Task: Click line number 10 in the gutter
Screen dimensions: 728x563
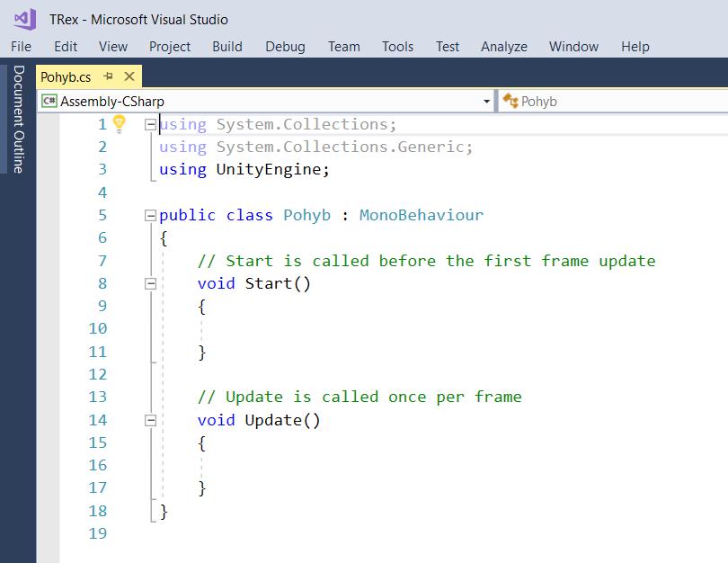Action: (98, 328)
